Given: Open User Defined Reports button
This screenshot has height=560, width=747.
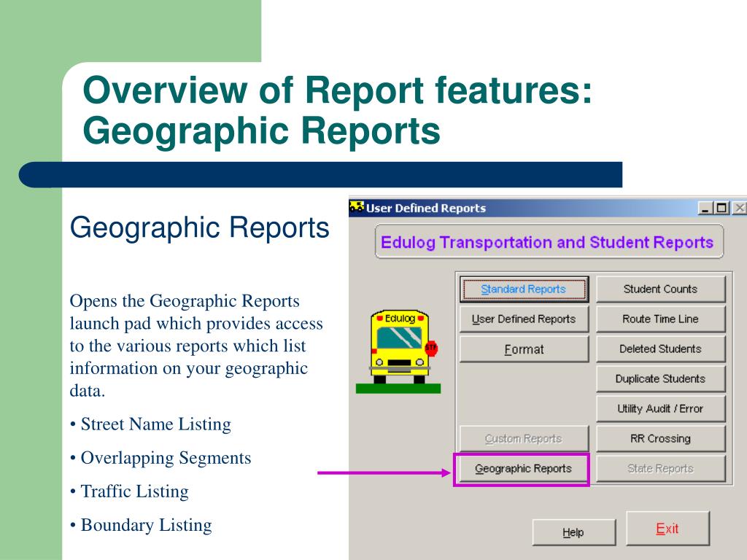Looking at the screenshot, I should pos(524,319).
